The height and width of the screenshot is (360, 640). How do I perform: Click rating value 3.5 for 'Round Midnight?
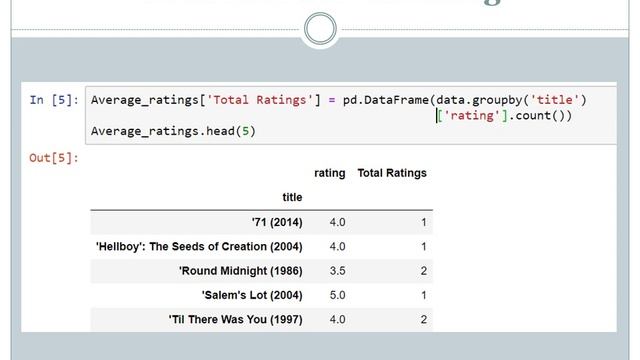click(x=338, y=271)
